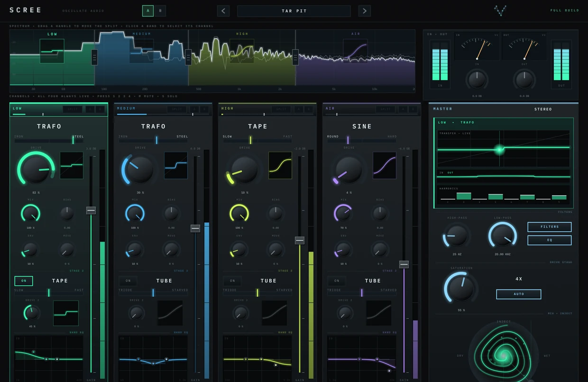Switch to preset slot A
Viewport: 588px width, 382px height.
point(148,10)
